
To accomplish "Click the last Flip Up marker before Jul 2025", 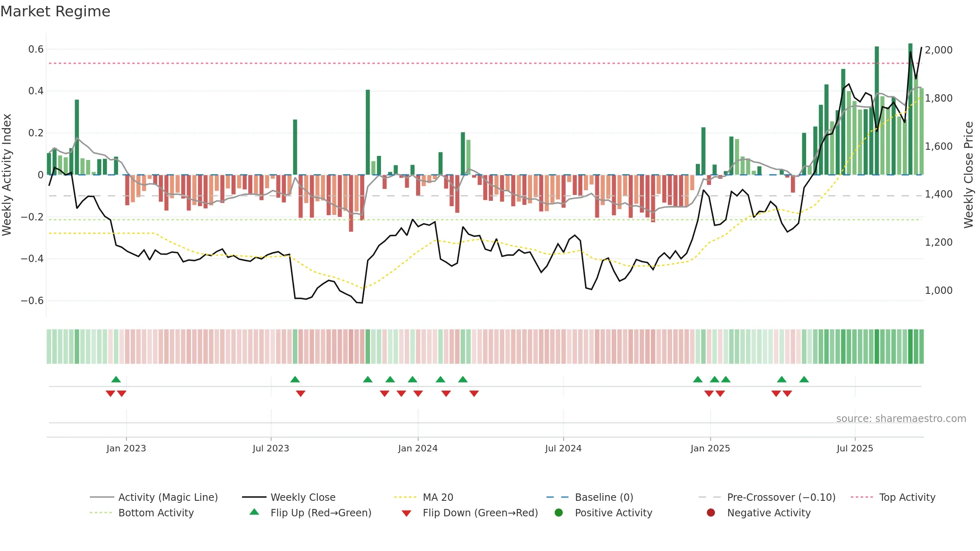I will 804,380.
